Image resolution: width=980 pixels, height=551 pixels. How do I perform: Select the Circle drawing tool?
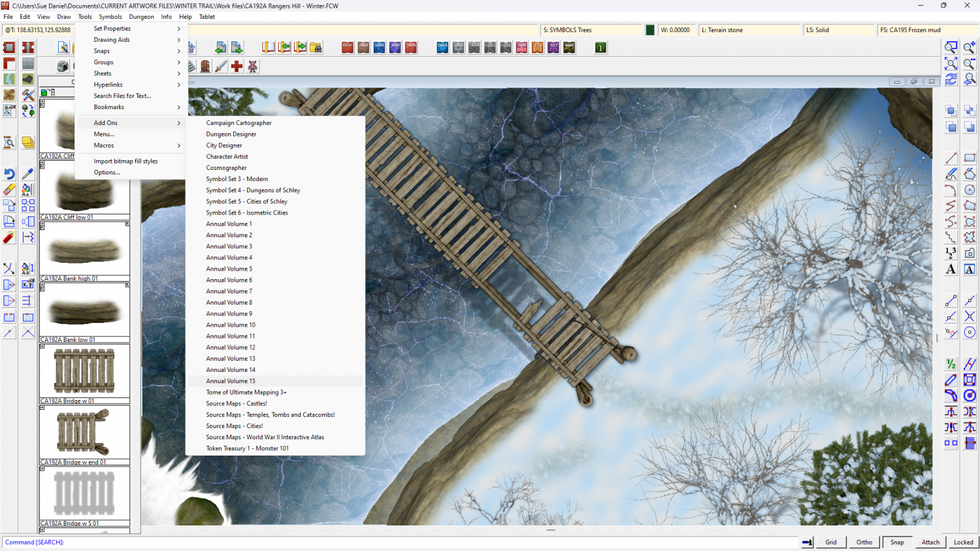click(970, 190)
